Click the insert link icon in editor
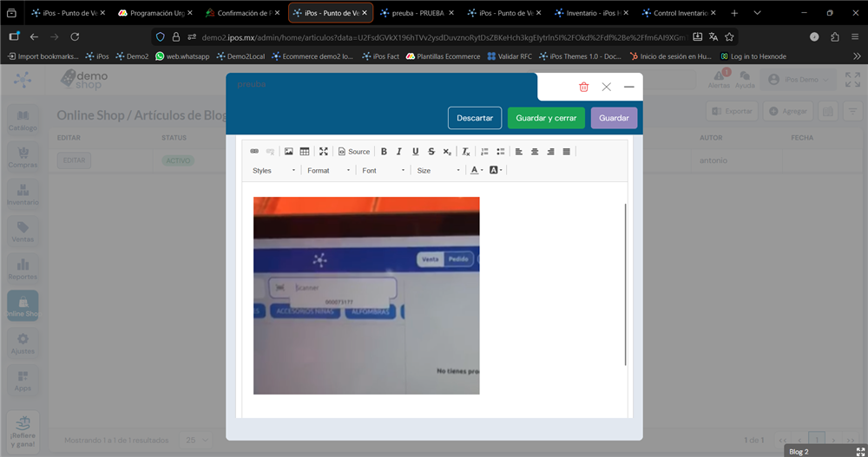The width and height of the screenshot is (868, 457). (x=254, y=152)
